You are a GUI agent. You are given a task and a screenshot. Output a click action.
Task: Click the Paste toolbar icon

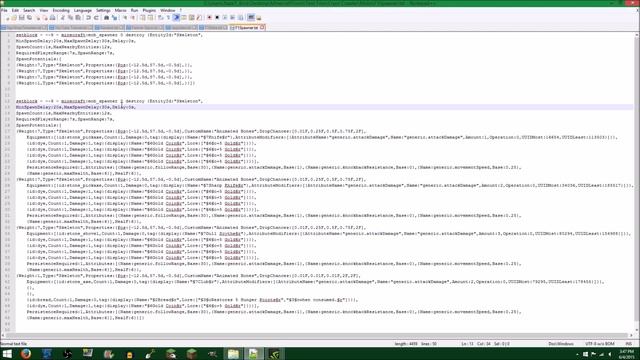78,18
